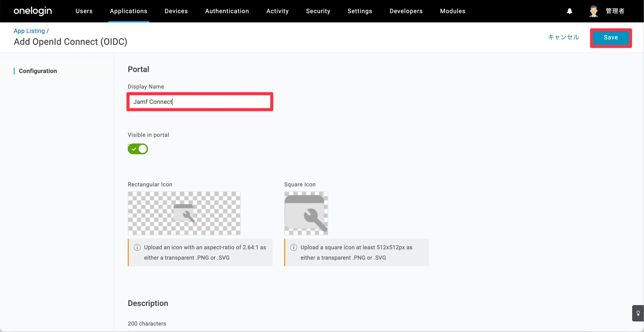Click the キャンセル cancel link
The image size is (644, 332).
[563, 37]
